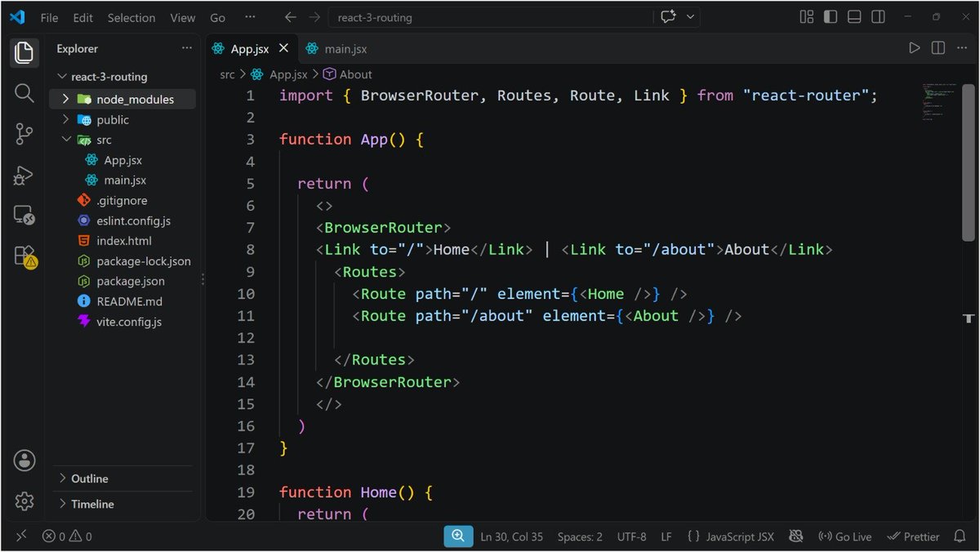Open the dropdown arrow next to Copilot chat
The width and height of the screenshot is (980, 552).
691,17
